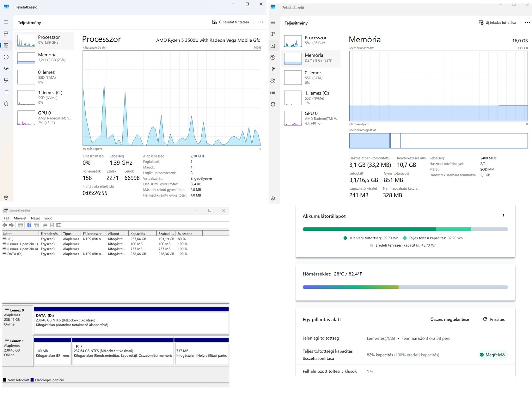Open App history icon in right Task Manager
This screenshot has height=394, width=532.
[x=273, y=58]
